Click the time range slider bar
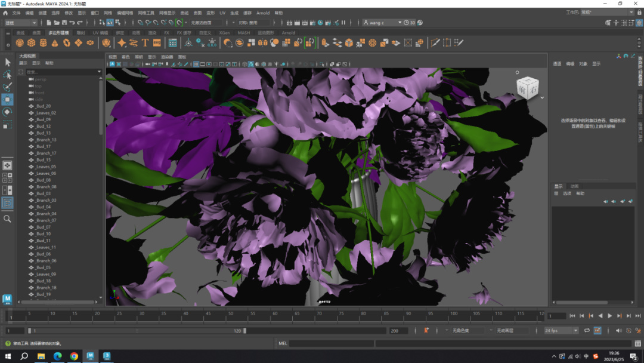This screenshot has height=363, width=644. [137, 330]
